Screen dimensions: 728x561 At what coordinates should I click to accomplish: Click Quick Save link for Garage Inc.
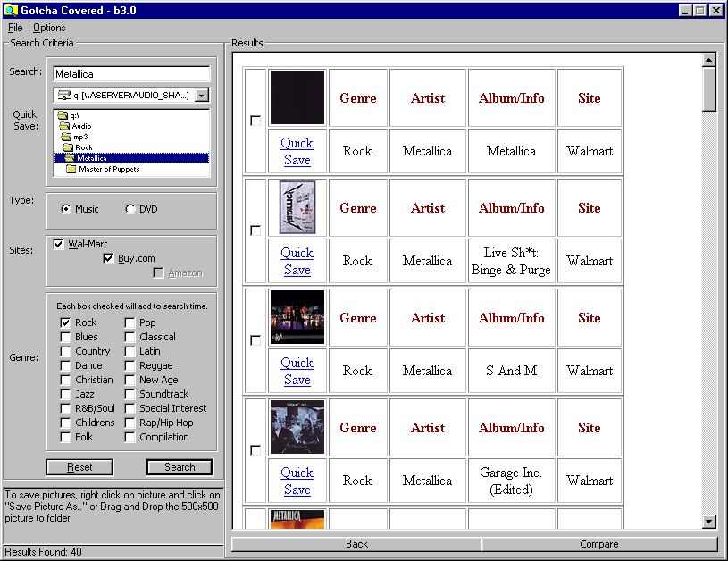297,481
